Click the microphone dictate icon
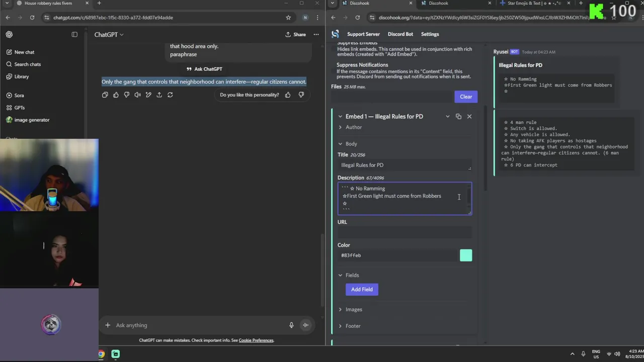Image resolution: width=644 pixels, height=362 pixels. coord(291,325)
